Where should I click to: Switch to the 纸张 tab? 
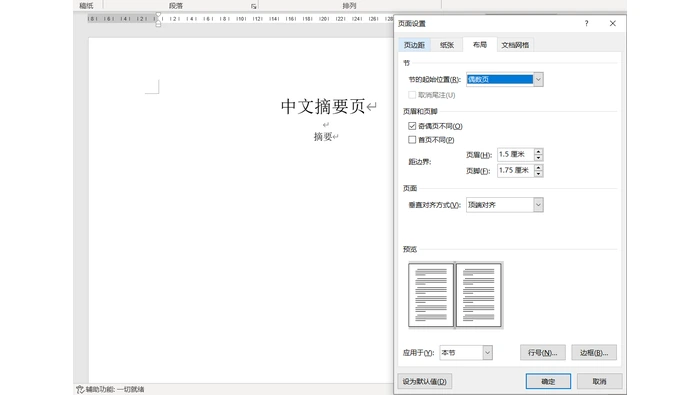[446, 45]
